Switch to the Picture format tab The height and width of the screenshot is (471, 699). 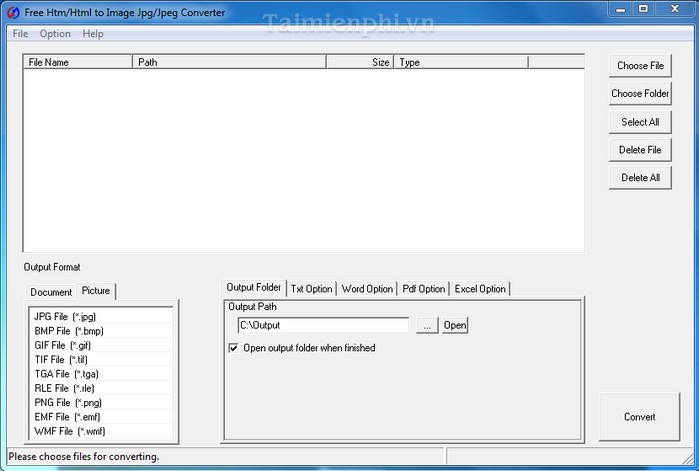click(96, 291)
